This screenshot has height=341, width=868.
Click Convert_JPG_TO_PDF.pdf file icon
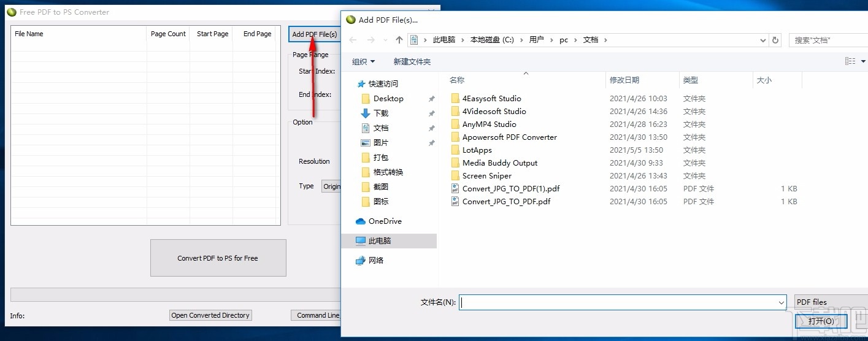pyautogui.click(x=455, y=201)
